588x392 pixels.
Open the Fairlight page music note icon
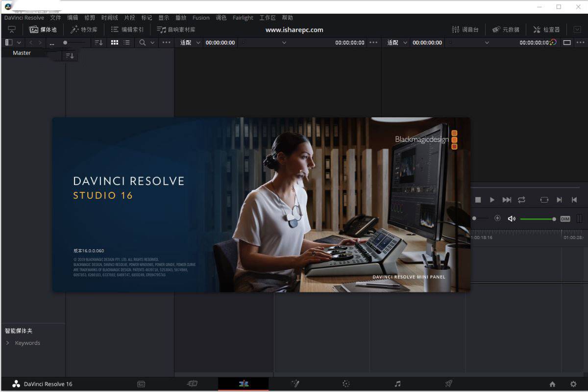click(x=397, y=384)
